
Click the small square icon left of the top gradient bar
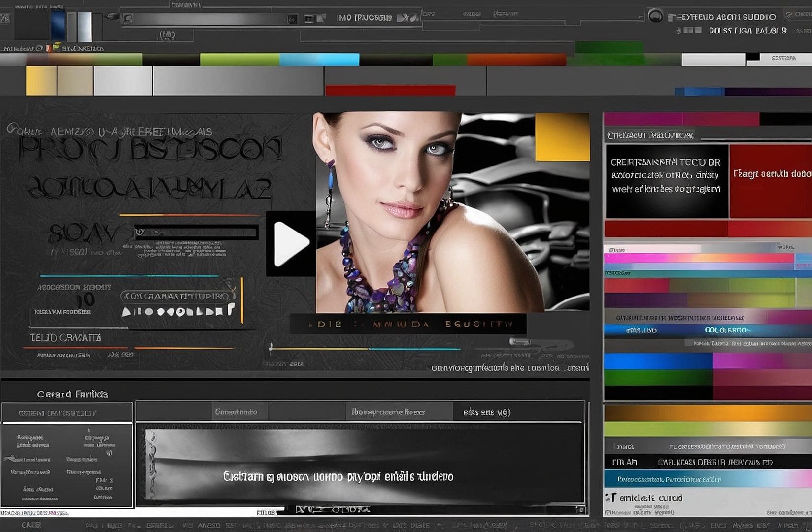(128, 19)
